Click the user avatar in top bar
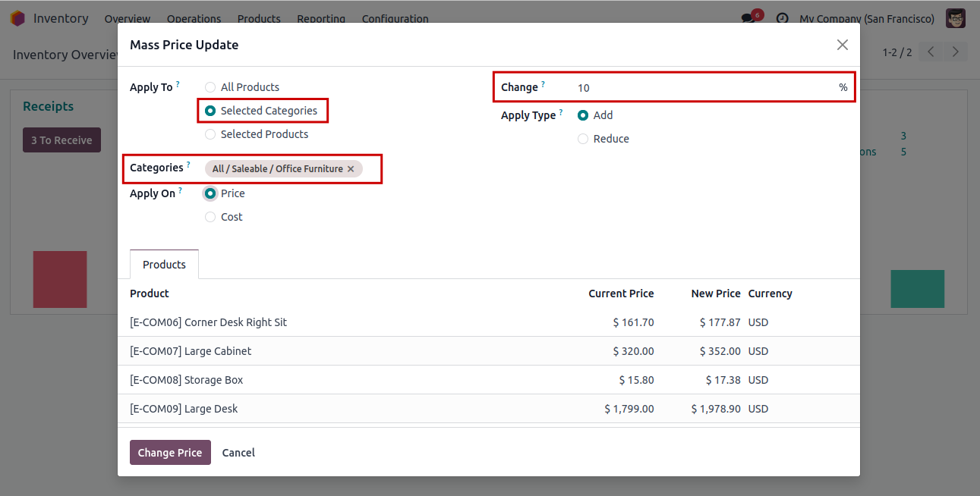 (x=955, y=18)
